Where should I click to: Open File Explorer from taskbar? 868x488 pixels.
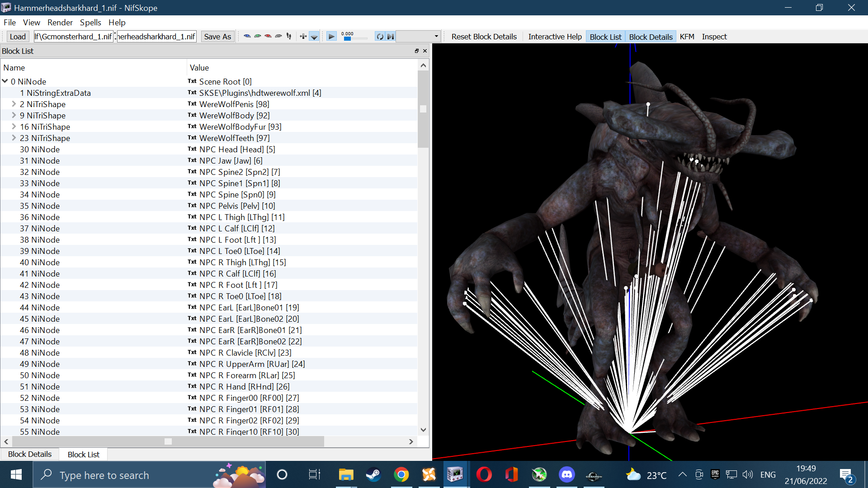[346, 474]
